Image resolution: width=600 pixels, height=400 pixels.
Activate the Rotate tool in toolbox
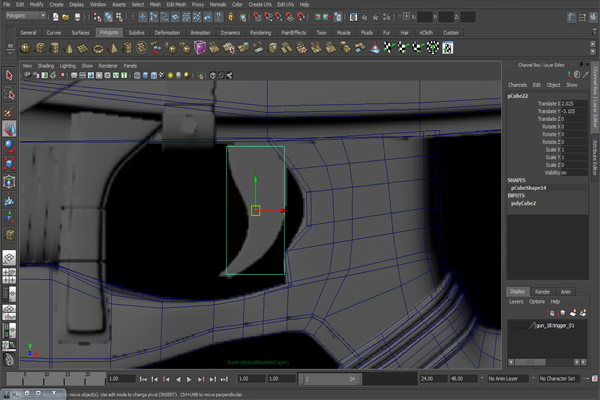point(9,146)
